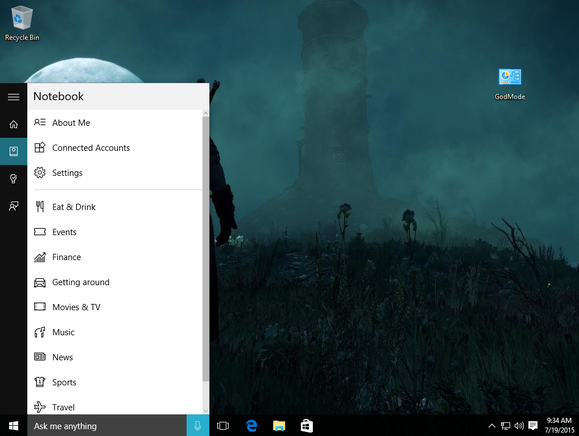Open the Store taskbar icon
Screen dimensions: 579x436
click(x=307, y=426)
